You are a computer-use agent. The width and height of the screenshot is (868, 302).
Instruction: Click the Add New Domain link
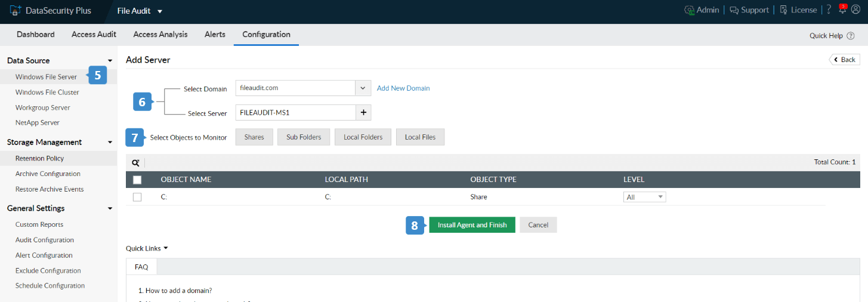(x=403, y=88)
